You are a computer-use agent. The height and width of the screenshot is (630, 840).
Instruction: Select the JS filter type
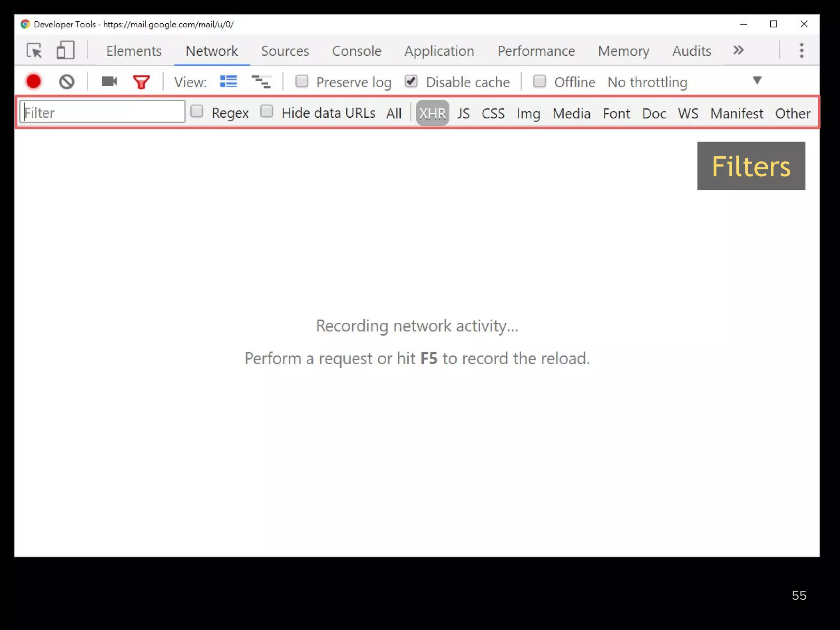click(463, 113)
